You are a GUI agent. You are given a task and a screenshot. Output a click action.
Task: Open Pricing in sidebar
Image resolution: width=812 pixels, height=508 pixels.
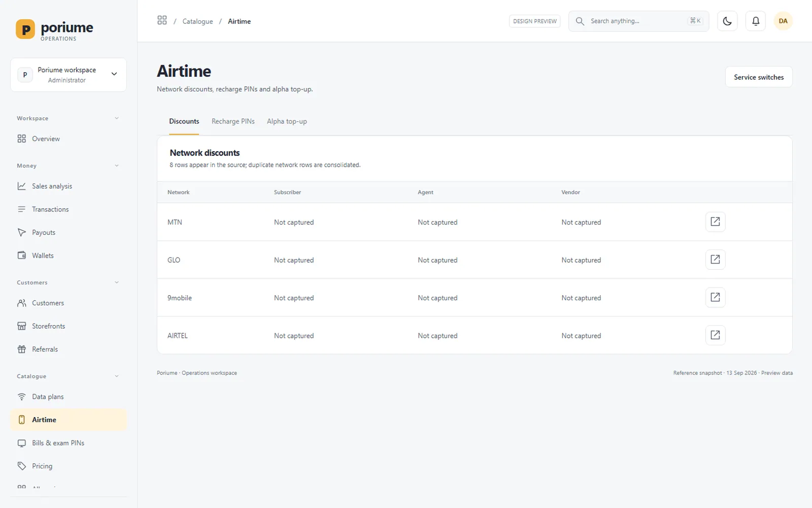(x=69, y=466)
